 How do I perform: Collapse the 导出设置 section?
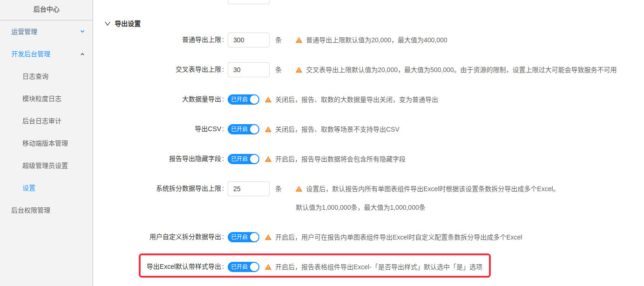[108, 24]
